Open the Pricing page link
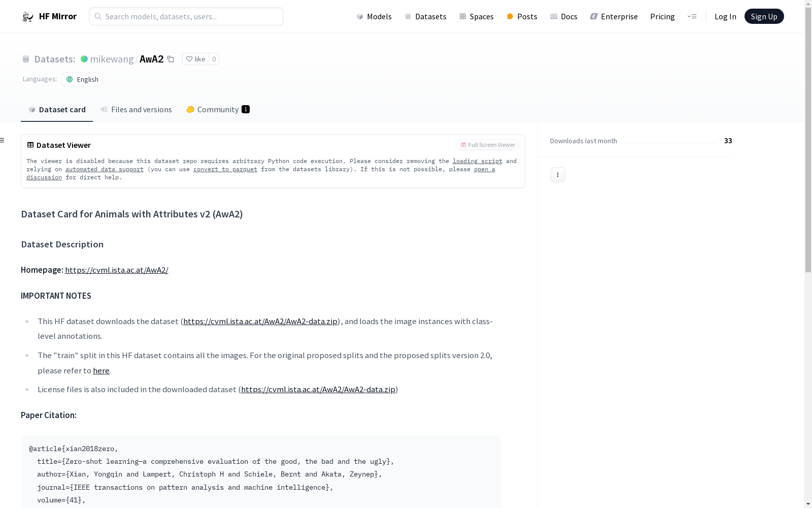Image resolution: width=812 pixels, height=508 pixels. pyautogui.click(x=662, y=16)
